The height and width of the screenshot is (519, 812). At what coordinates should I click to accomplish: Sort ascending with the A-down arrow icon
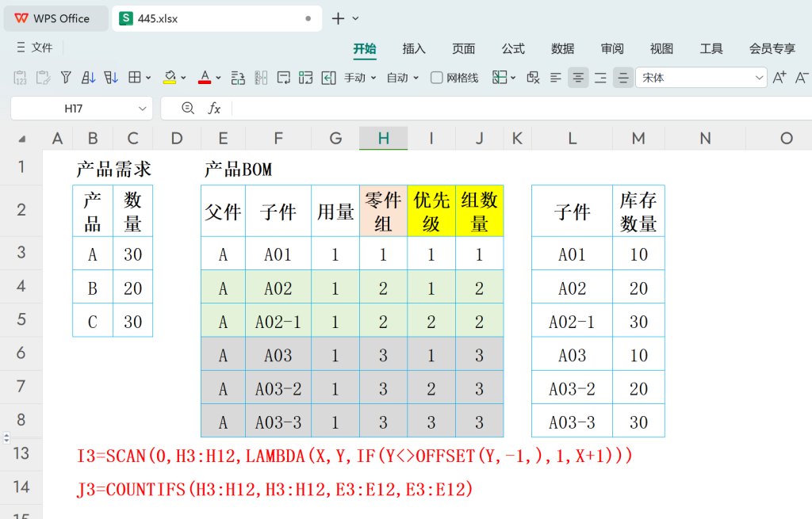pyautogui.click(x=89, y=78)
